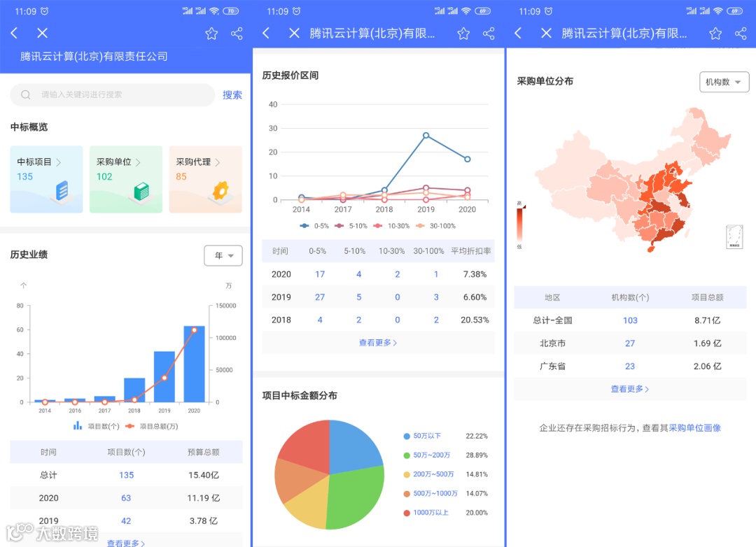756x547 pixels.
Task: Open the 采购单位画像 link
Action: (x=695, y=428)
